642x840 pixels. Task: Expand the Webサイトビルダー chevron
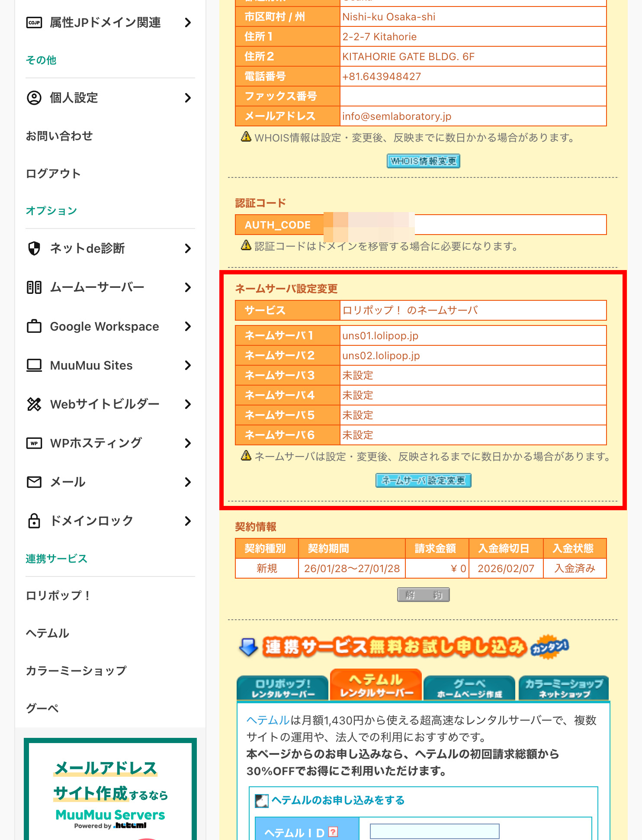[x=187, y=404]
